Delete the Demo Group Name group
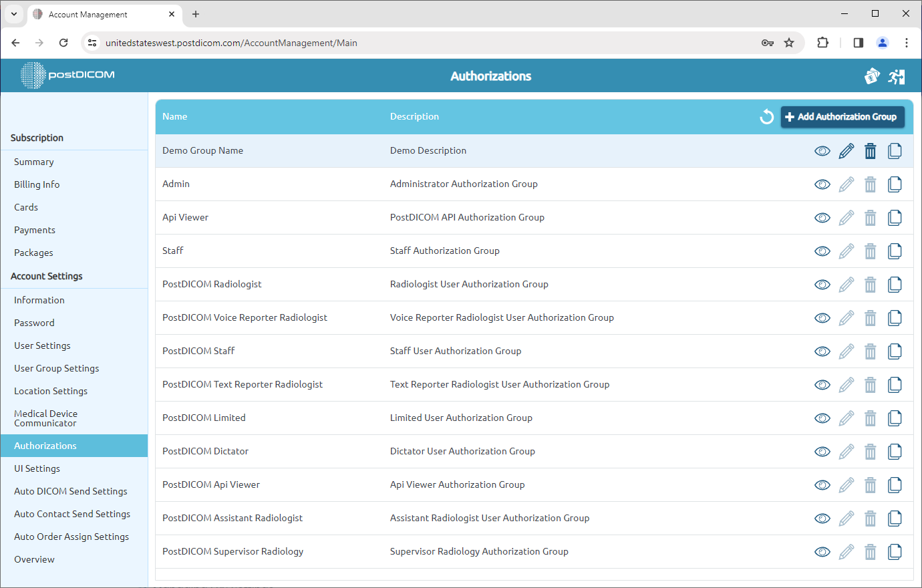Viewport: 922px width, 588px height. 870,151
